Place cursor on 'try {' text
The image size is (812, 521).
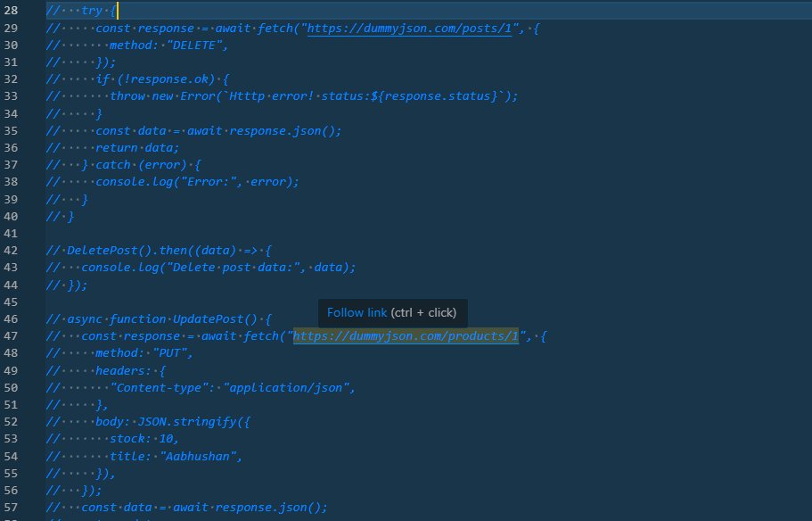(x=98, y=11)
